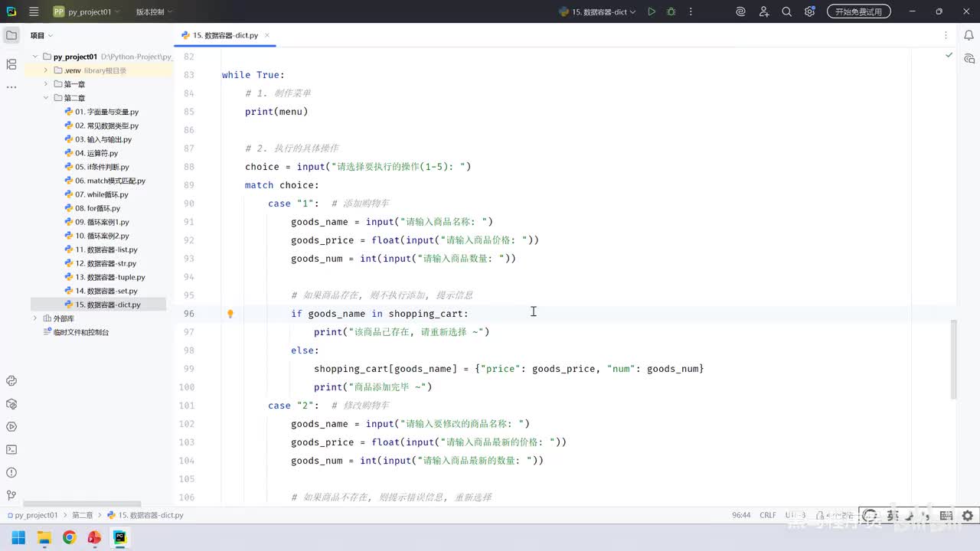Show the Project tool window folder icon
Image resolution: width=980 pixels, height=551 pixels.
[11, 35]
